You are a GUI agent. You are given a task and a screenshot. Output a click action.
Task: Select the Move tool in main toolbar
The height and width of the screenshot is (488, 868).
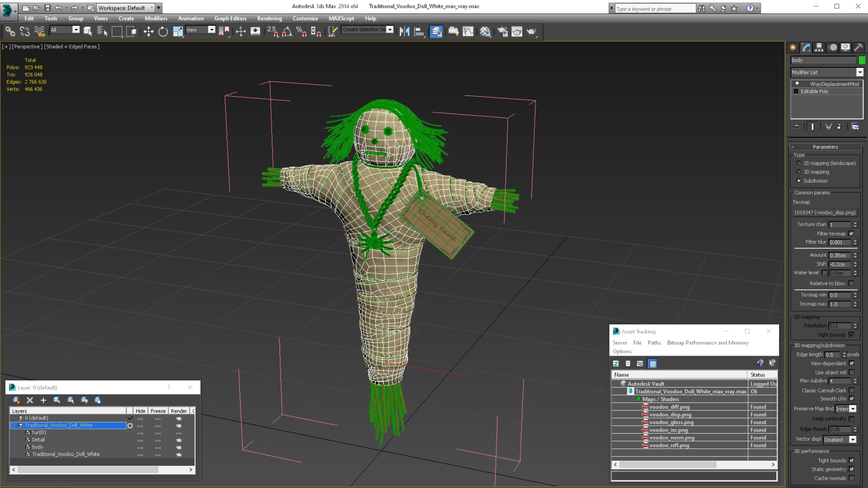pos(148,31)
